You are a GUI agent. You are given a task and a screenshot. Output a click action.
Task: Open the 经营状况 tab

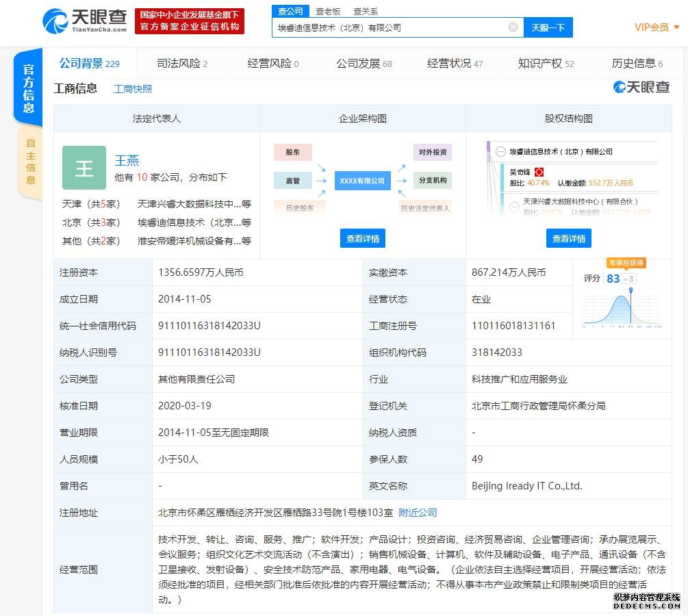coord(455,64)
